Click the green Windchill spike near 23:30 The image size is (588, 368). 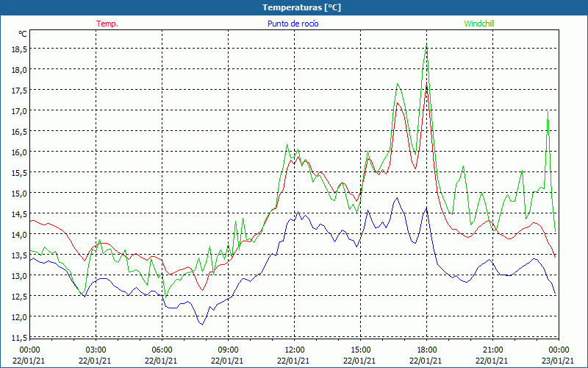coord(548,112)
